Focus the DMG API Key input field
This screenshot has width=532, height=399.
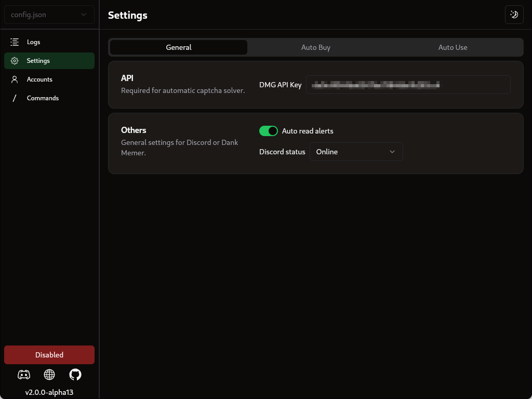[408, 85]
